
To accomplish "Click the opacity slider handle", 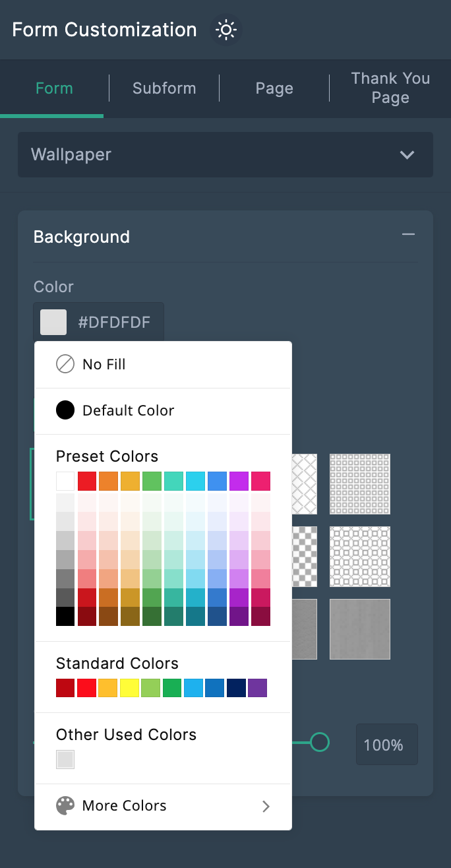I will [x=320, y=743].
